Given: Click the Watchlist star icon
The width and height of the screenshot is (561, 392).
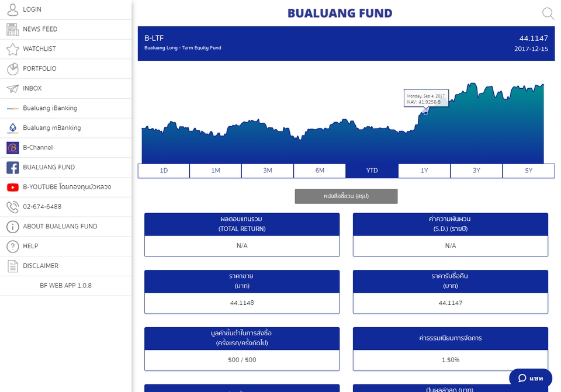Looking at the screenshot, I should 12,49.
